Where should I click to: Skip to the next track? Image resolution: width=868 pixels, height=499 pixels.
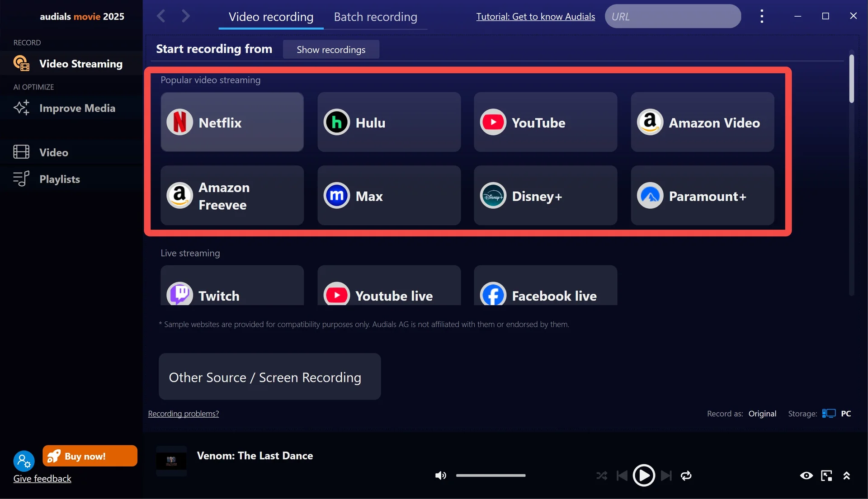(666, 475)
